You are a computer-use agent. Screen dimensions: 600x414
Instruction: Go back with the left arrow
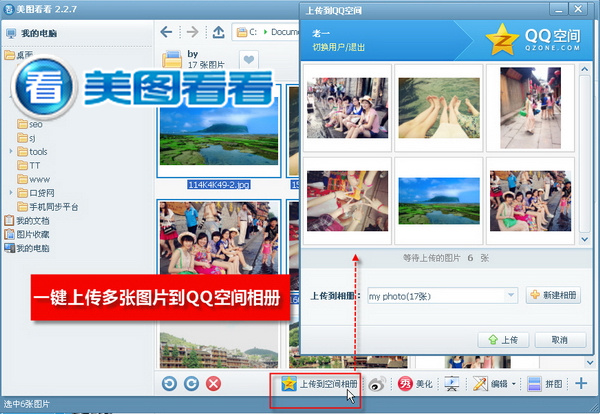[x=166, y=32]
